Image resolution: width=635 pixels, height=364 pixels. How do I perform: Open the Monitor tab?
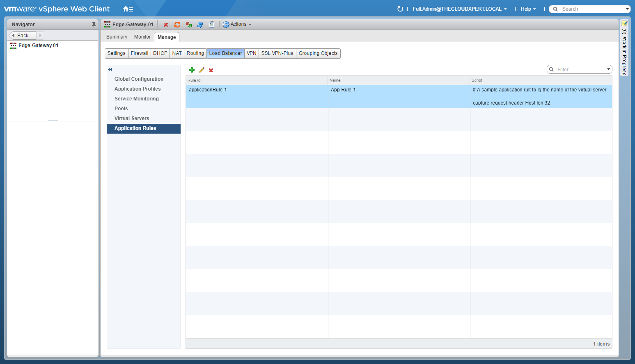142,37
